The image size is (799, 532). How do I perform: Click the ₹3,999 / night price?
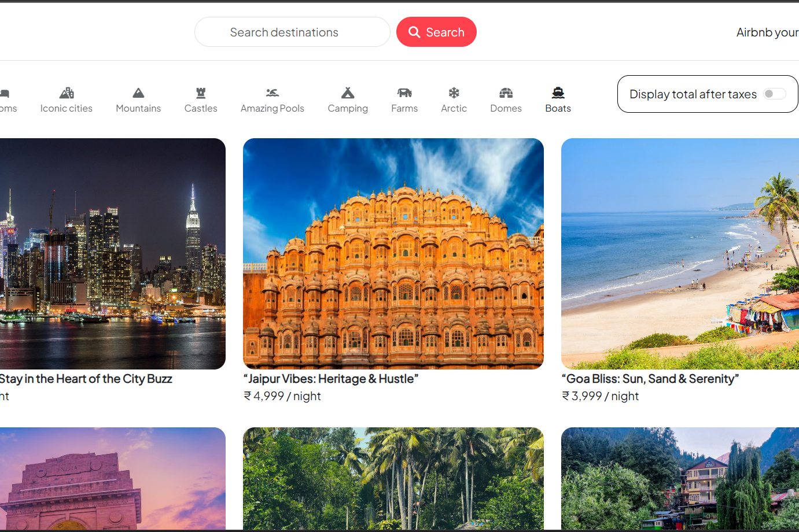601,396
